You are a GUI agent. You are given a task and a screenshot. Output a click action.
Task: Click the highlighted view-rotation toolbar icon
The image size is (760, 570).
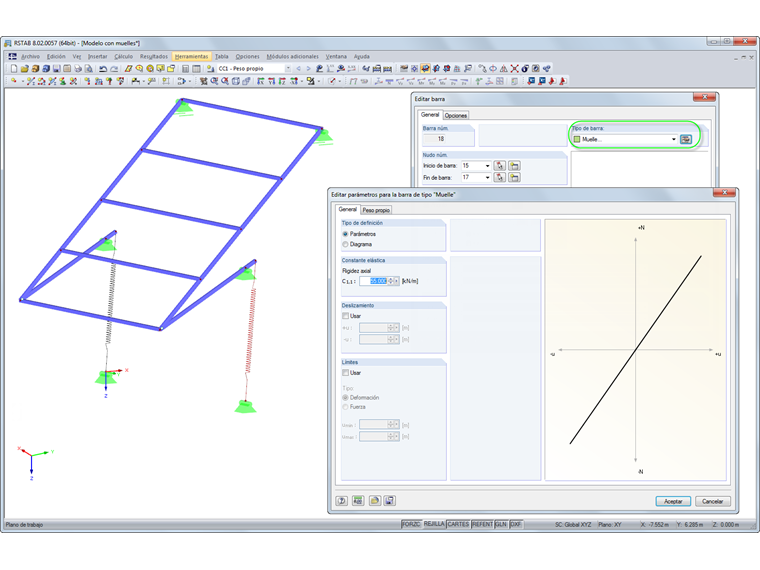coord(425,69)
